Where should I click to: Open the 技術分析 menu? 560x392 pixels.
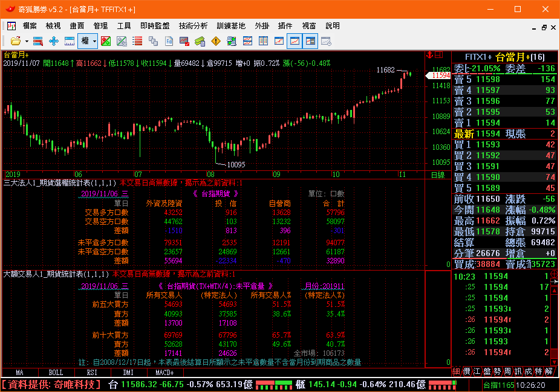pos(193,26)
